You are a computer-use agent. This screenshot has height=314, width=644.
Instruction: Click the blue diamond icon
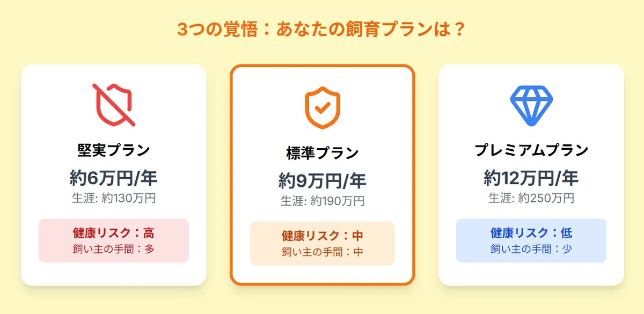click(531, 105)
